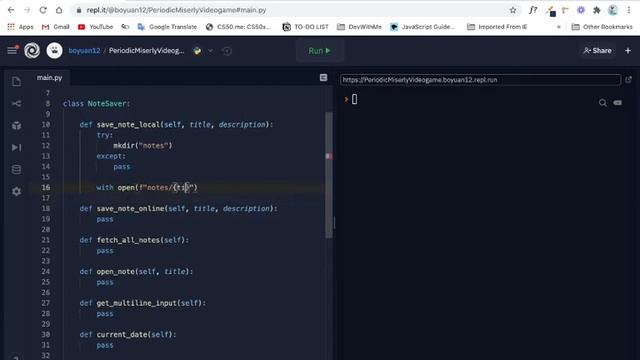Click the fetch_all_notes function definition

pos(134,240)
